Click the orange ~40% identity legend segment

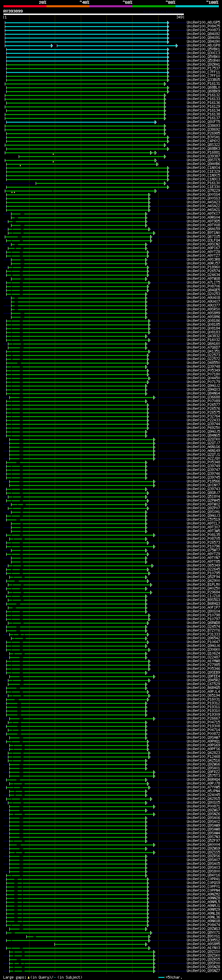(x=68, y=6)
